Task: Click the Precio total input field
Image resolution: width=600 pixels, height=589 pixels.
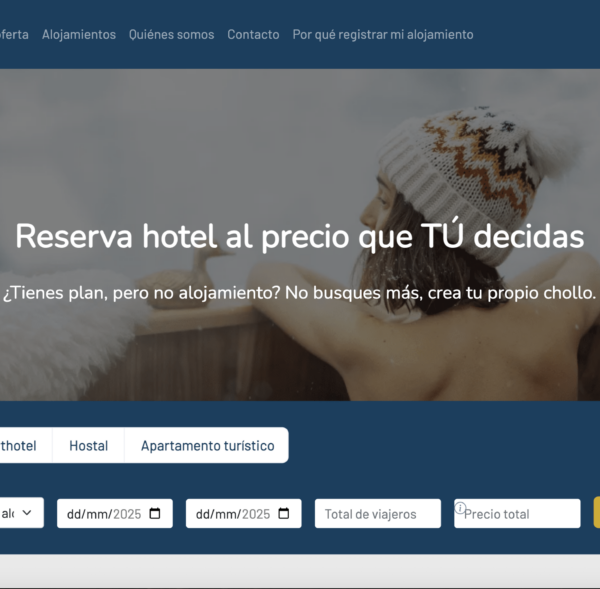Action: pyautogui.click(x=517, y=514)
